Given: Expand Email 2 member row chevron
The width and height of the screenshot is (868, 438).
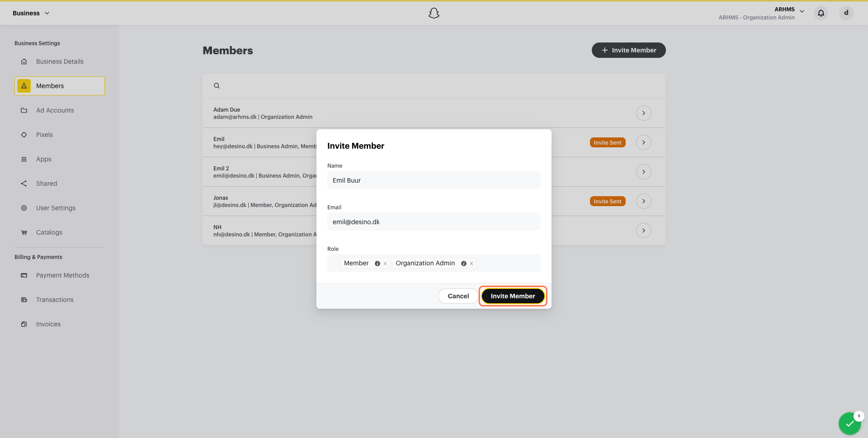Looking at the screenshot, I should pos(644,172).
